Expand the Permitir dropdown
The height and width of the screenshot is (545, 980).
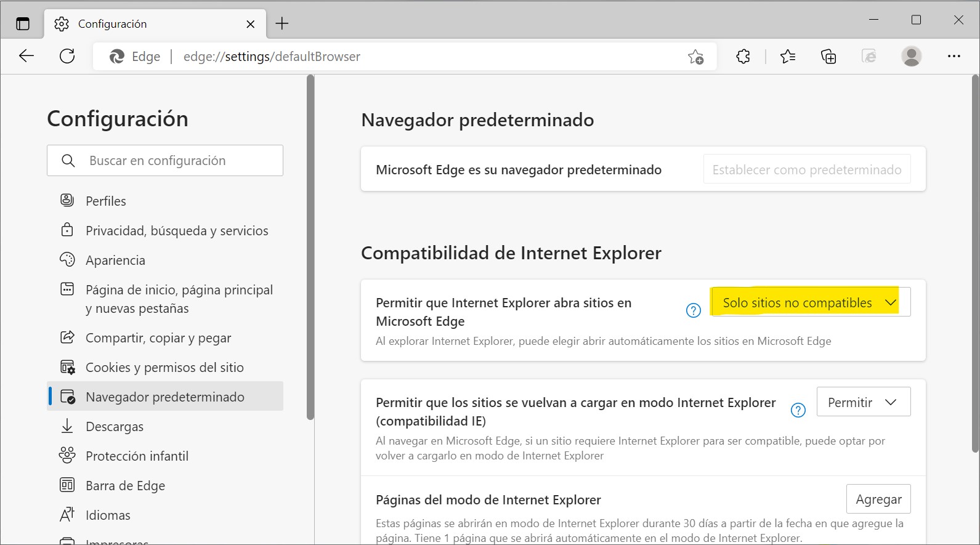coord(864,402)
